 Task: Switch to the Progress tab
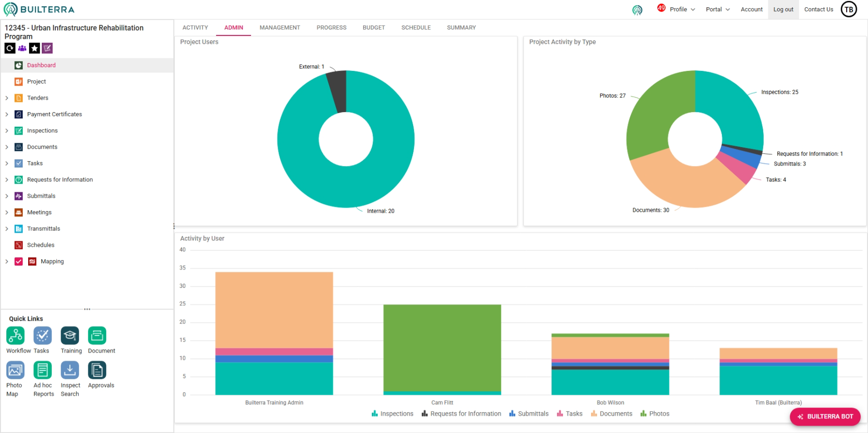(x=332, y=28)
